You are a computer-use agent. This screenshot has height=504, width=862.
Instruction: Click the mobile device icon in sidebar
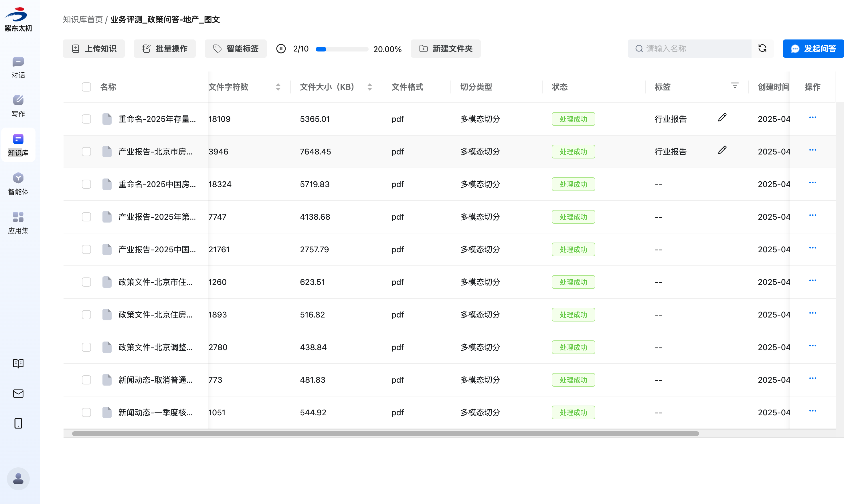coord(18,423)
